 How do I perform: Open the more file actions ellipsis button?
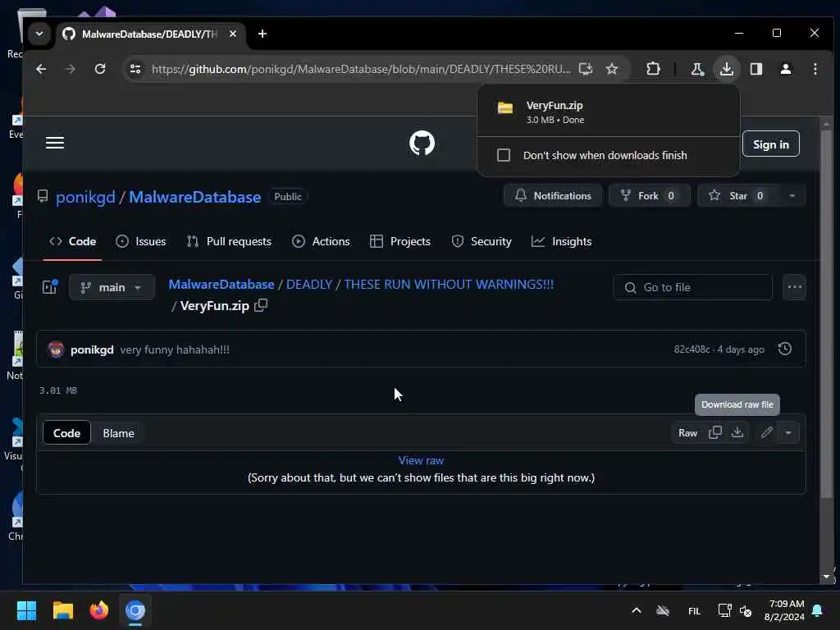(x=794, y=288)
